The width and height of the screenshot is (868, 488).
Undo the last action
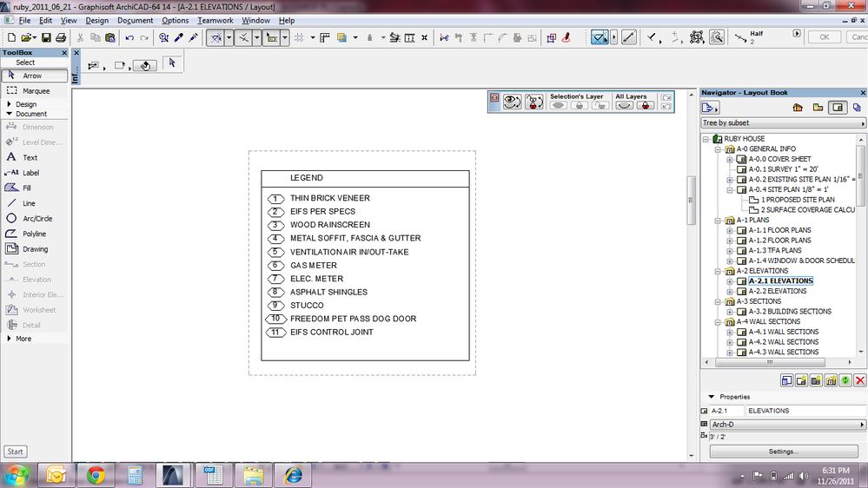[x=129, y=37]
